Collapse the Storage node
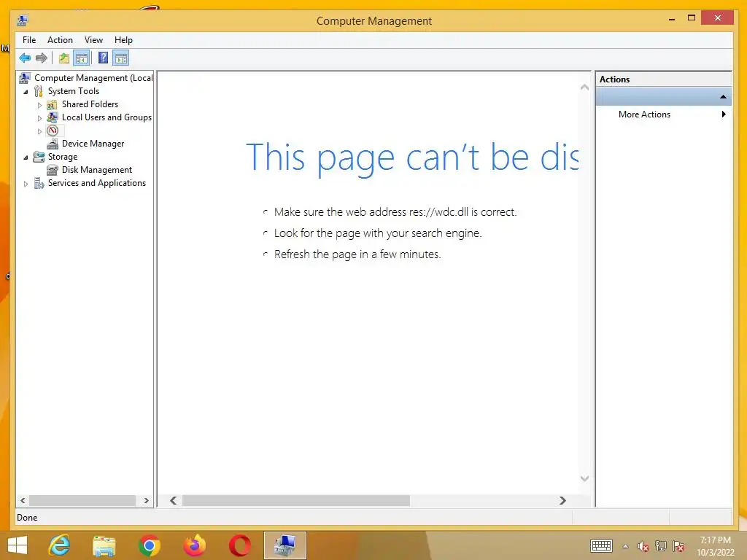The image size is (747, 560). coord(26,157)
